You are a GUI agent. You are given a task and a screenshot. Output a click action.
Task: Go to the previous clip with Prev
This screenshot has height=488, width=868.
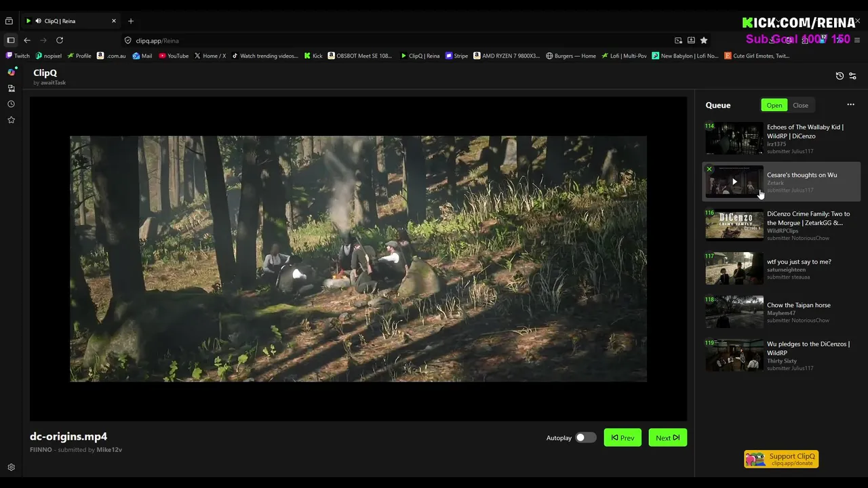[x=623, y=438]
